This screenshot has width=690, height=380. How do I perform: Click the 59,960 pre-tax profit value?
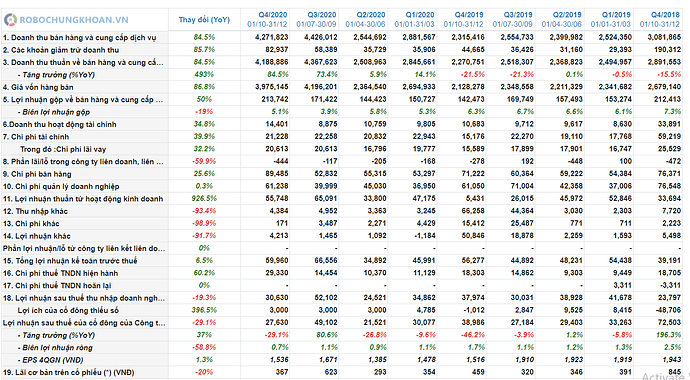[277, 261]
